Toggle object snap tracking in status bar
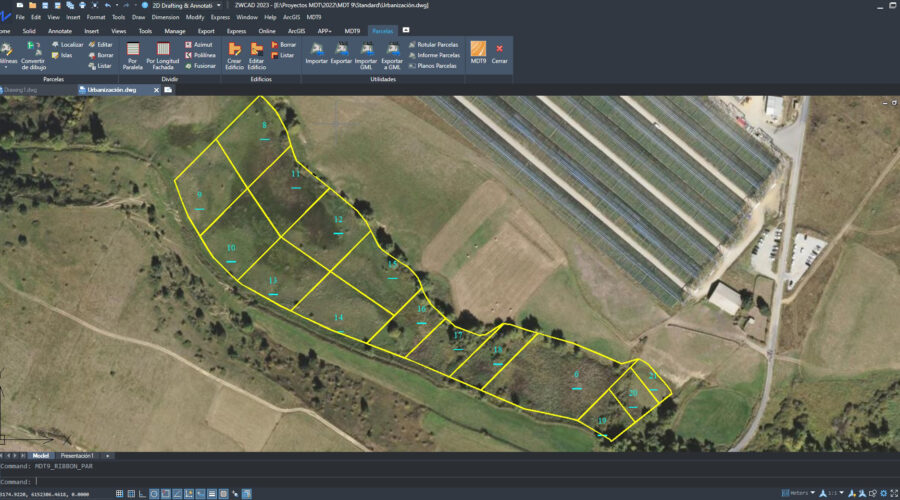The height and width of the screenshot is (500, 900). 177,494
